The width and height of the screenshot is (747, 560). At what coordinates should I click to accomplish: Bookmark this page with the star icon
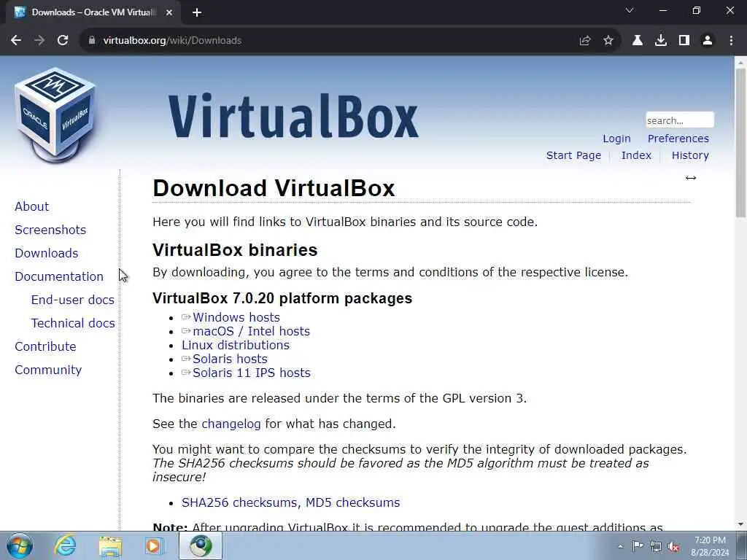click(x=608, y=41)
